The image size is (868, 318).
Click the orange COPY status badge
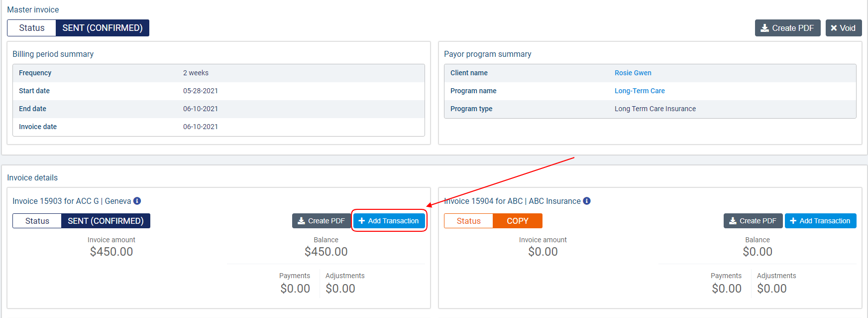pyautogui.click(x=517, y=221)
